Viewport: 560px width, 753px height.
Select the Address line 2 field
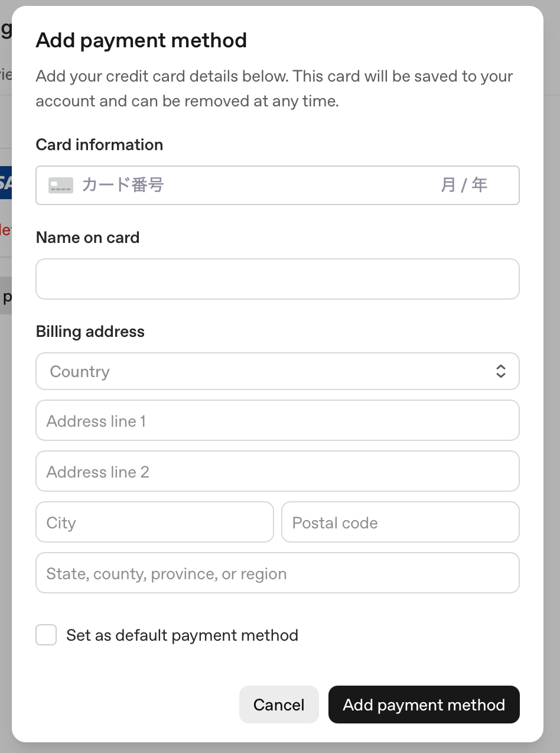pos(277,472)
